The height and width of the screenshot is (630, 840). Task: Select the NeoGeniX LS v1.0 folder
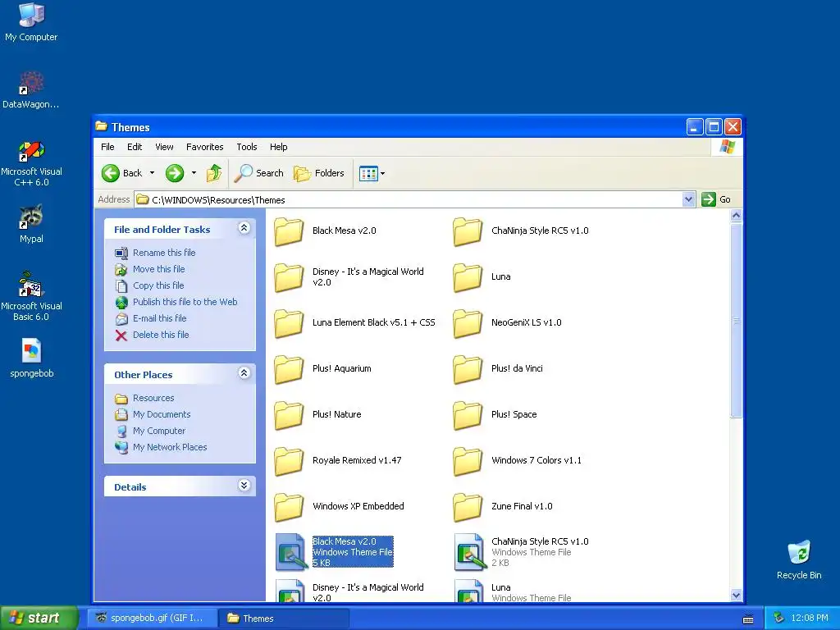coord(507,323)
